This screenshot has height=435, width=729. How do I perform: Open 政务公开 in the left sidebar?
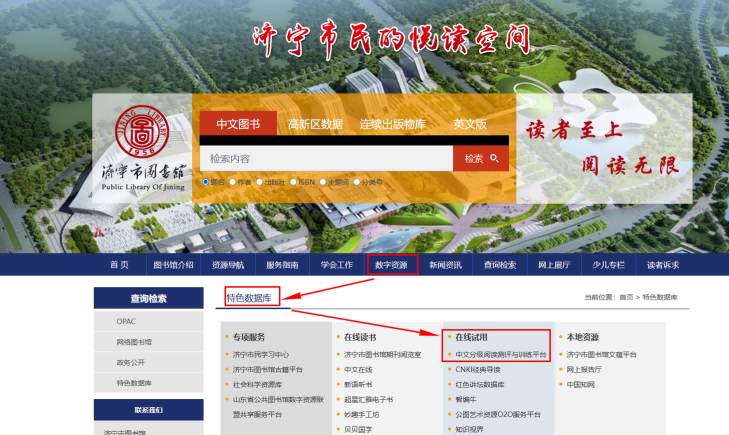pos(132,362)
